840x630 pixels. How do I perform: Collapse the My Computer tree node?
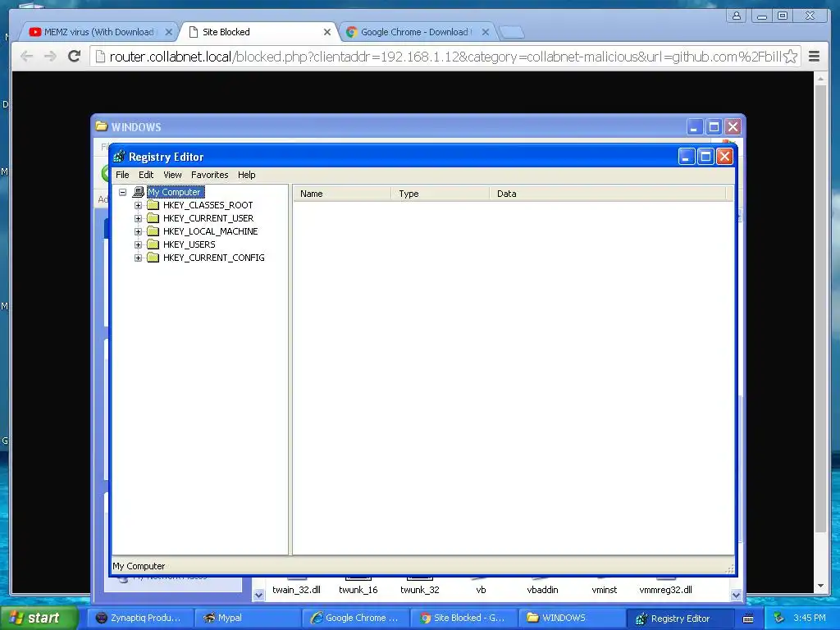tap(123, 192)
